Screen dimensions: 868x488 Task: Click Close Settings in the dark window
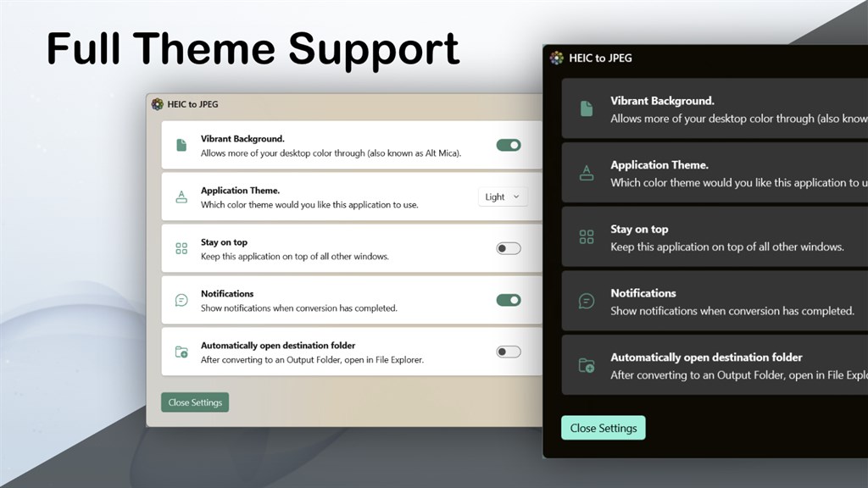point(604,428)
